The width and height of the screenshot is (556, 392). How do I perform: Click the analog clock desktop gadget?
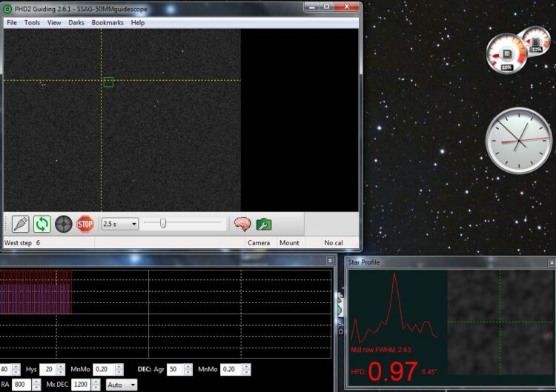coord(519,141)
